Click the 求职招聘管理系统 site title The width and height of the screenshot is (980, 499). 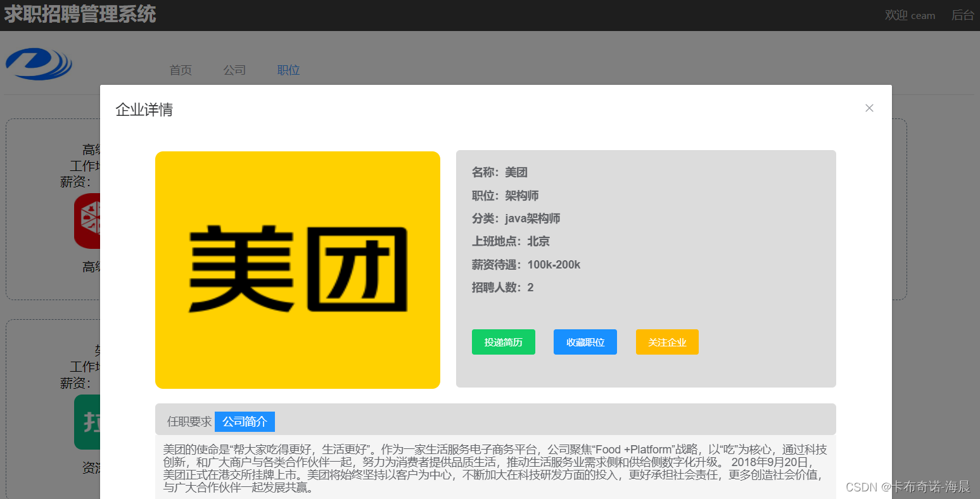(x=80, y=14)
